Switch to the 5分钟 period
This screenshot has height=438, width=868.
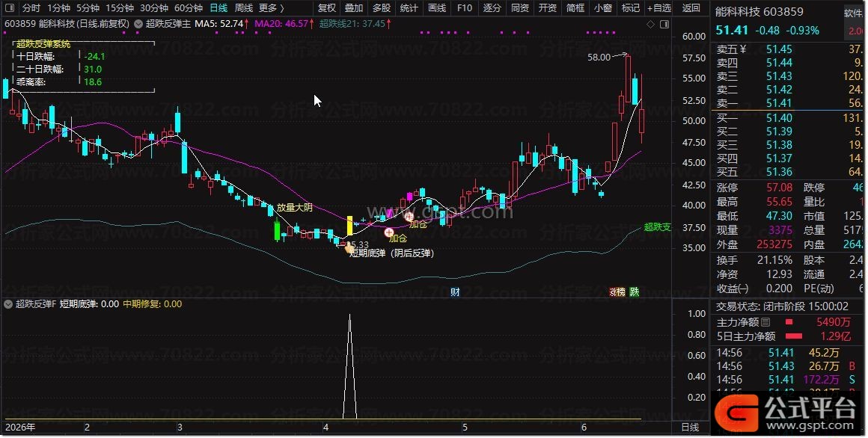pos(88,7)
